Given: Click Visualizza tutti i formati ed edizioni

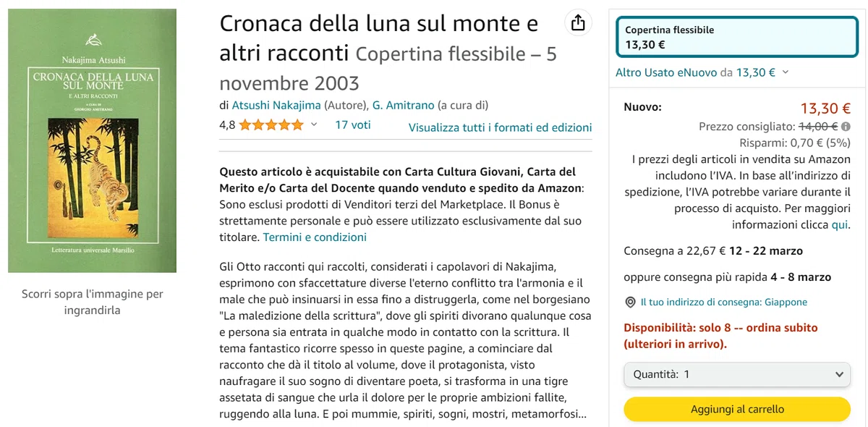Looking at the screenshot, I should 500,127.
